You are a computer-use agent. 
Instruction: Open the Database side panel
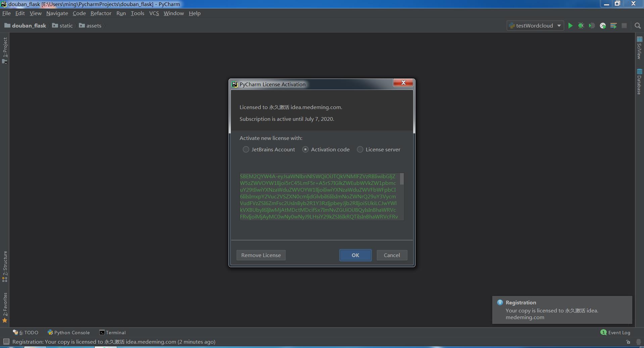[x=639, y=82]
